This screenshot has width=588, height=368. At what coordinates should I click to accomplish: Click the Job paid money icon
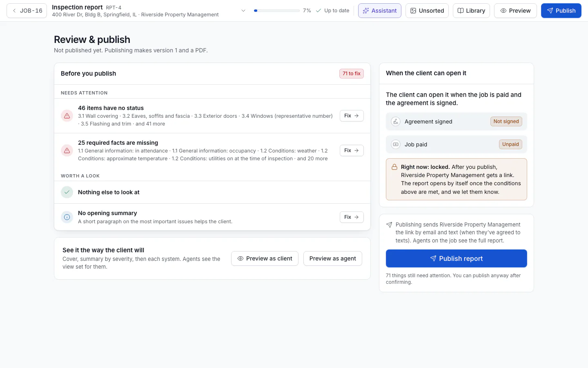pyautogui.click(x=396, y=144)
